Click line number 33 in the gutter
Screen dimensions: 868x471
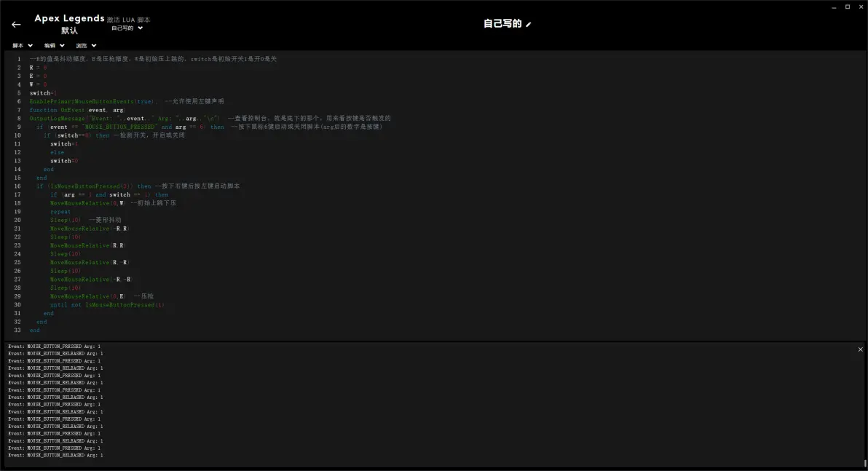(17, 330)
